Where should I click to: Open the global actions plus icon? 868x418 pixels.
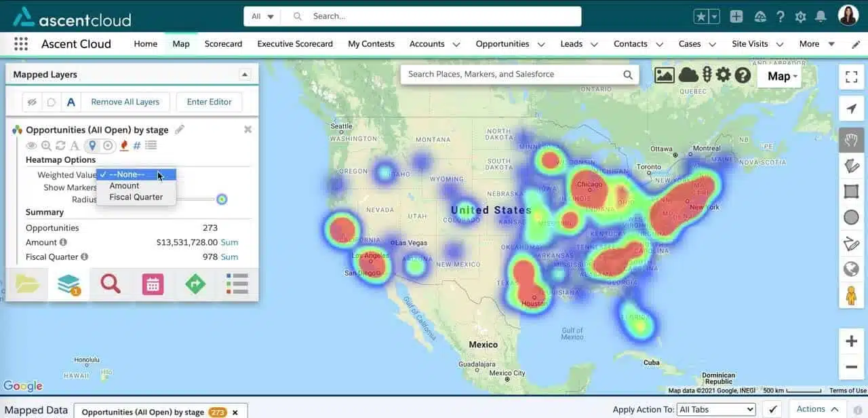(x=736, y=16)
